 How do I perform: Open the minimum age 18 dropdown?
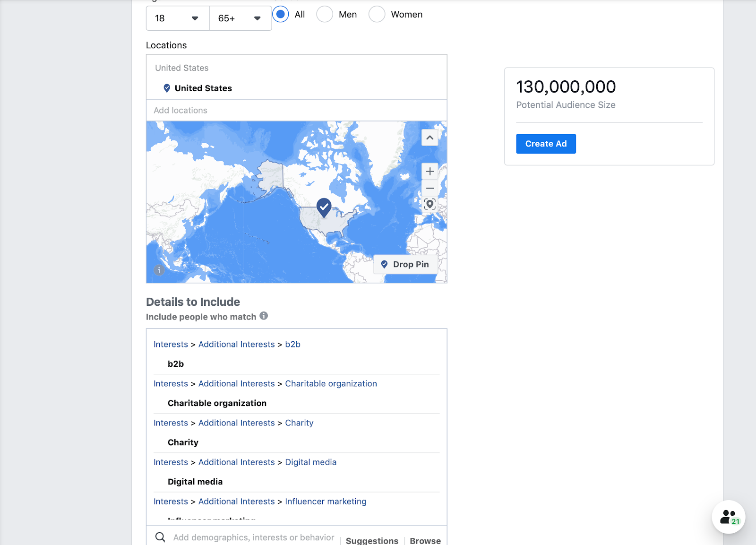(178, 18)
